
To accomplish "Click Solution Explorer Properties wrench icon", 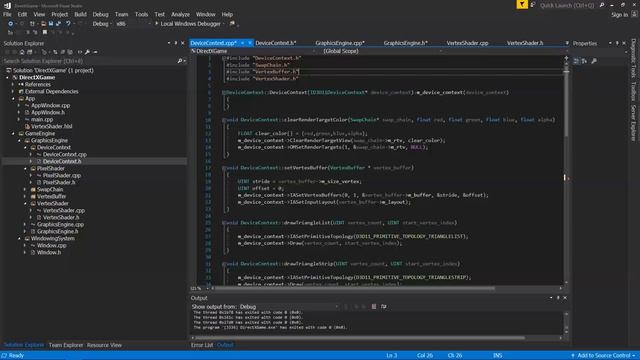I will [x=87, y=52].
